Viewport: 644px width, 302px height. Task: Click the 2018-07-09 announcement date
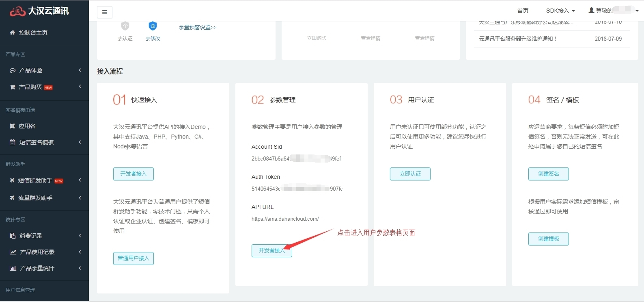pyautogui.click(x=608, y=39)
